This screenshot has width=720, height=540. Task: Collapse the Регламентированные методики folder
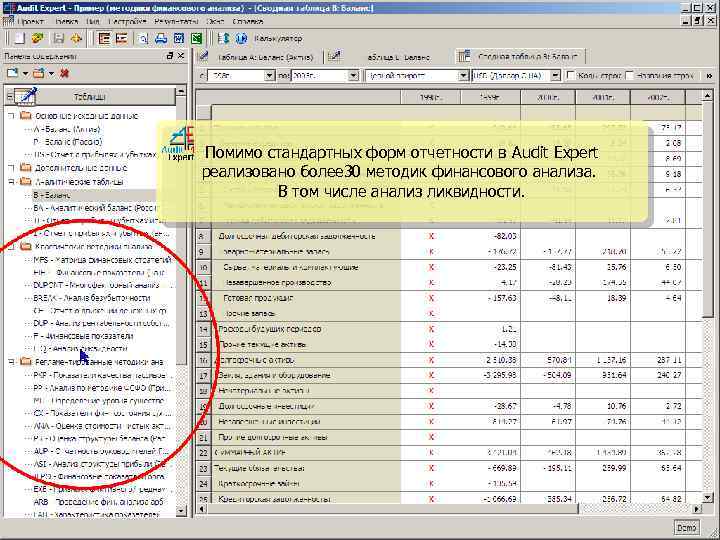point(11,362)
